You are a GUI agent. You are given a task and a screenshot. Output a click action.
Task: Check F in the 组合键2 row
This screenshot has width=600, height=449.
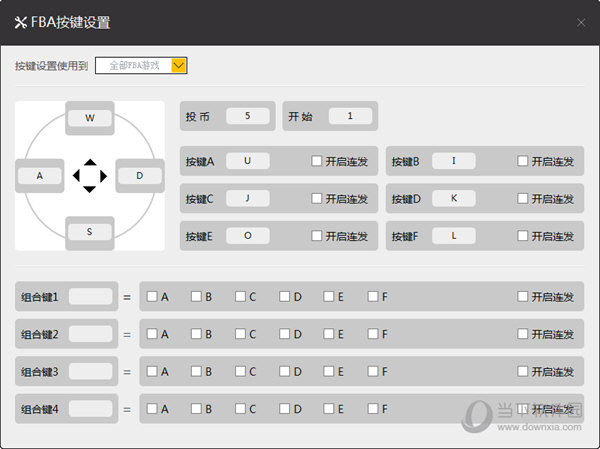(x=373, y=334)
